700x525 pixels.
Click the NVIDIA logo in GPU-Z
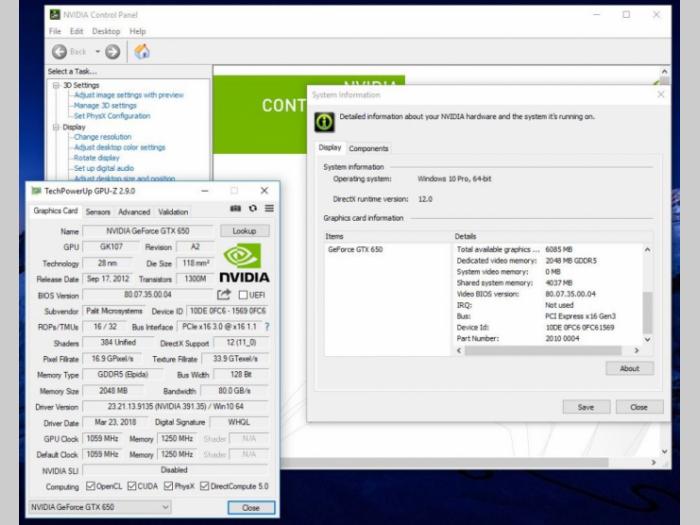[x=244, y=263]
